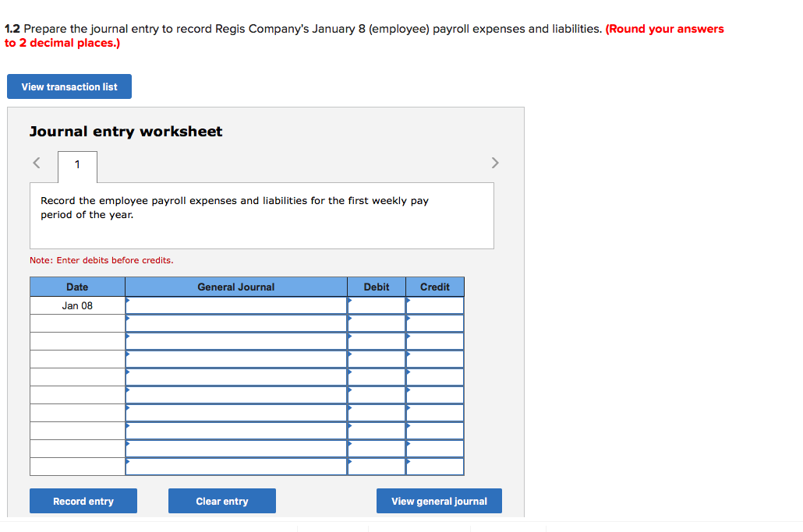
Task: Open the View transaction list button
Action: [x=69, y=86]
